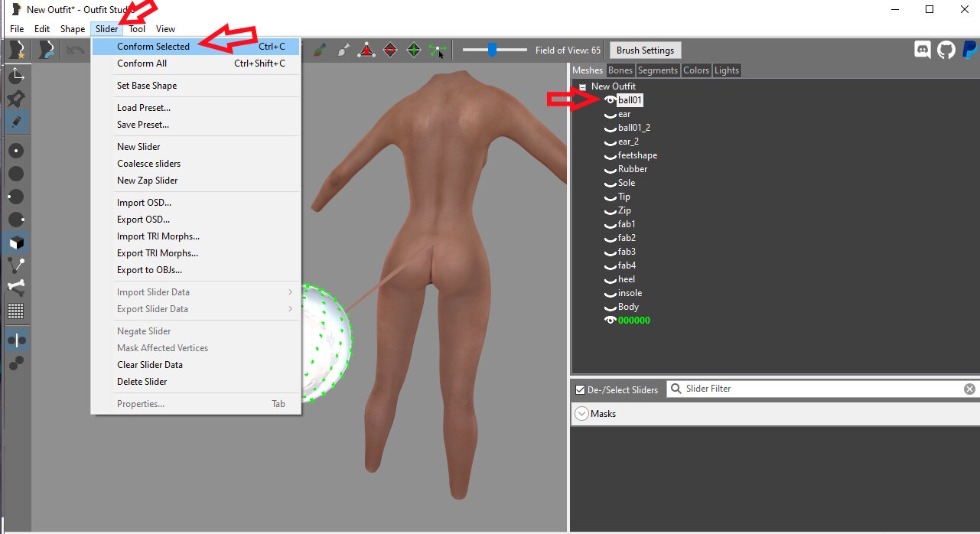Click the connected points icon
This screenshot has height=534, width=980.
click(x=16, y=265)
